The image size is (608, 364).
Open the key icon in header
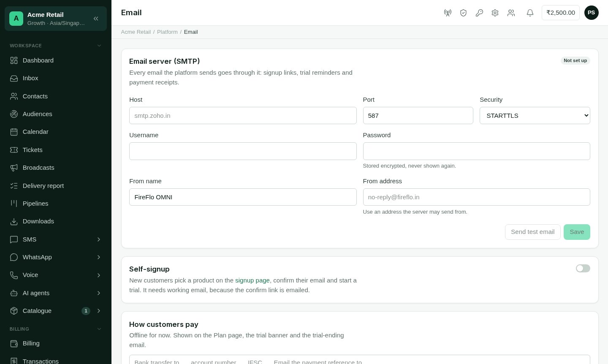pyautogui.click(x=479, y=13)
